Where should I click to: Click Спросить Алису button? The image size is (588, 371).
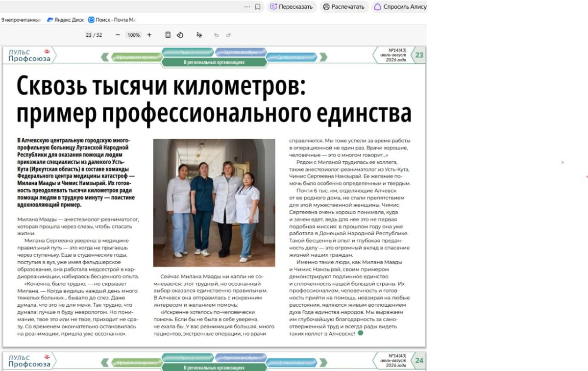400,7
